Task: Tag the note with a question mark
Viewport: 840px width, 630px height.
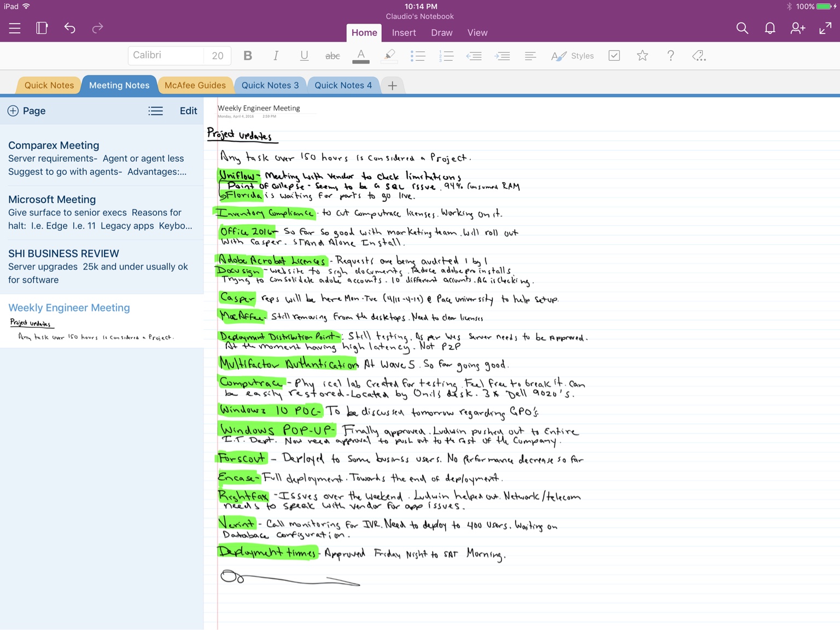Action: tap(670, 56)
